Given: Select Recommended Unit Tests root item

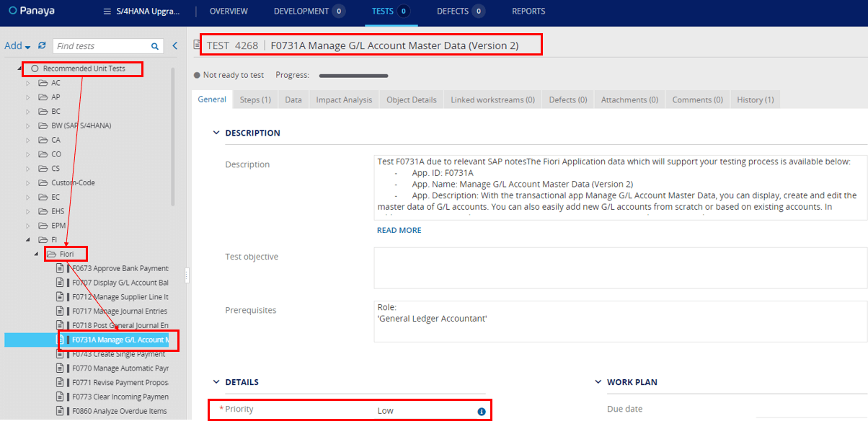Looking at the screenshot, I should [x=84, y=68].
